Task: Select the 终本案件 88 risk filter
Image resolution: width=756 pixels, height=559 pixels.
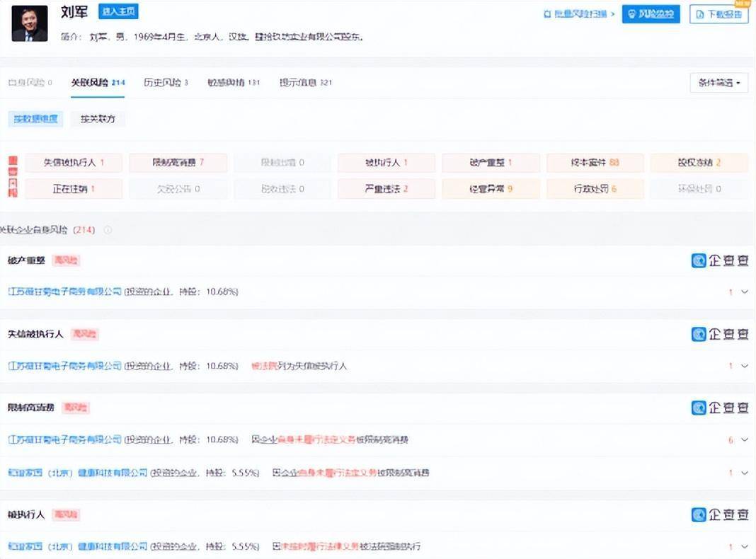Action: click(x=595, y=163)
